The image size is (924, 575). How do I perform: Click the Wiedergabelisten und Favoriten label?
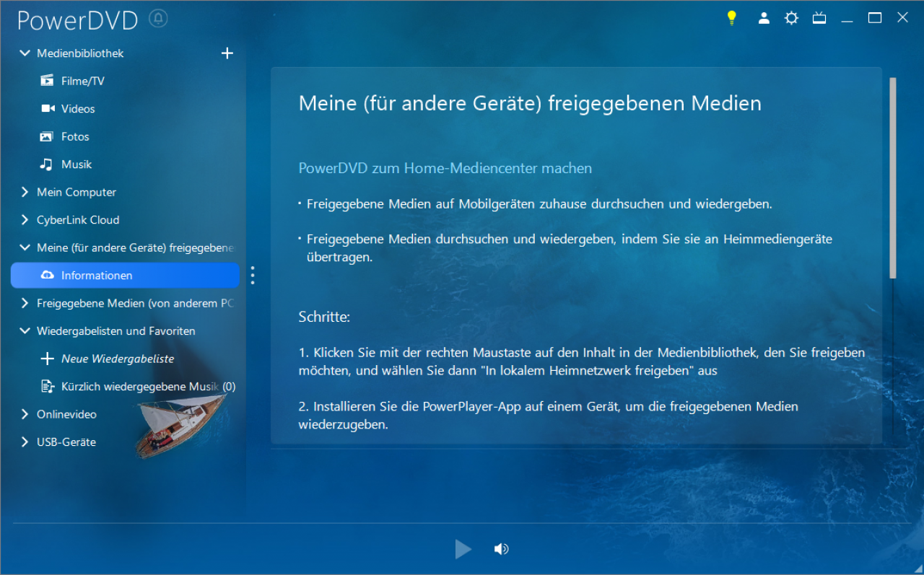point(116,330)
